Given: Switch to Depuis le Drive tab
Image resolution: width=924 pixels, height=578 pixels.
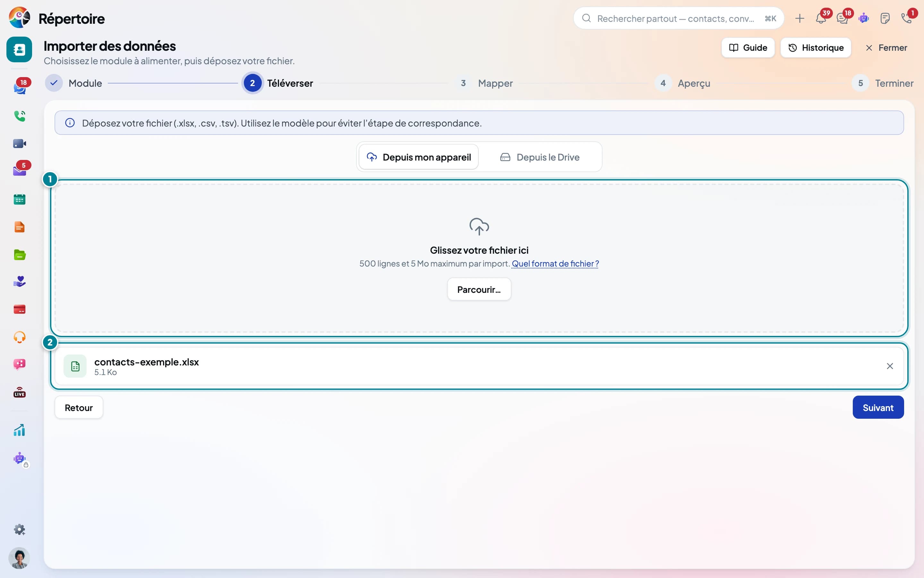Looking at the screenshot, I should coord(540,157).
